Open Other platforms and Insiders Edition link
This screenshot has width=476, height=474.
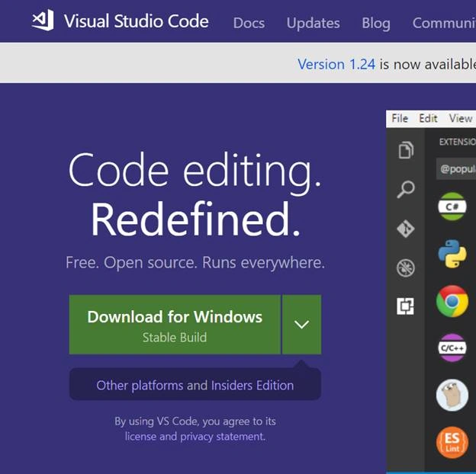[x=195, y=386]
